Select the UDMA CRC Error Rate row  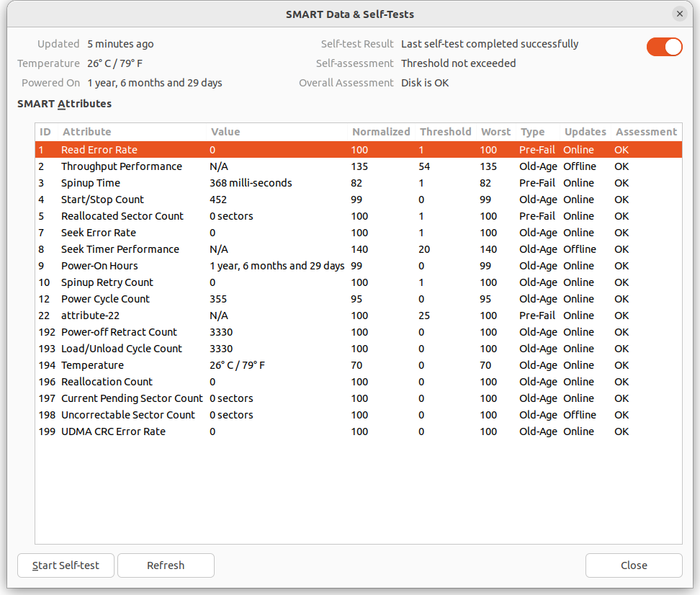pyautogui.click(x=113, y=431)
